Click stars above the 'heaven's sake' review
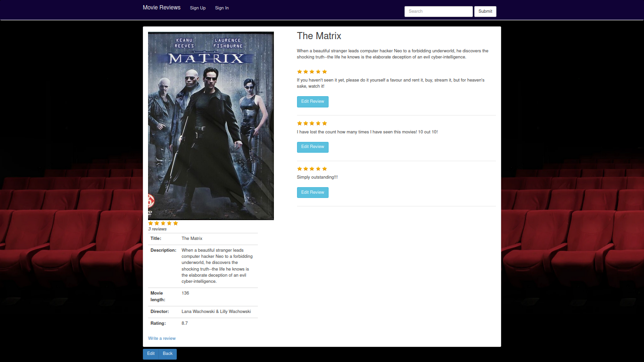644x362 pixels. (312, 72)
